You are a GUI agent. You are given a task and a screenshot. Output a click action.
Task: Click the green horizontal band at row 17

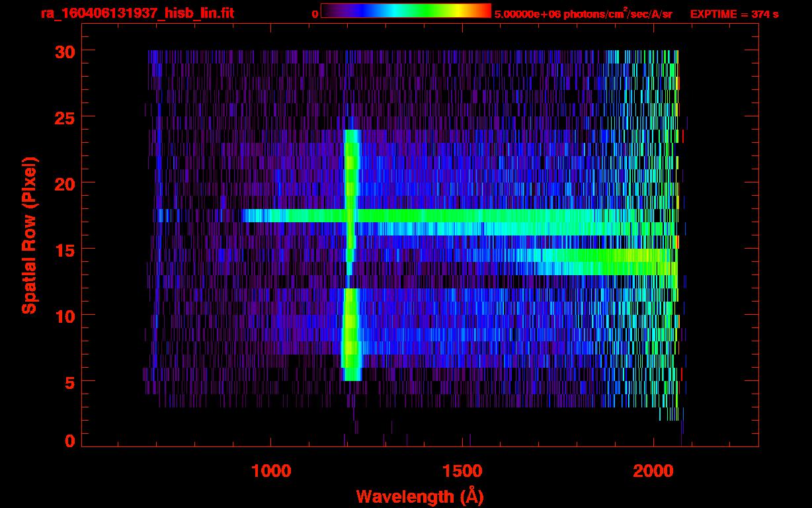point(463,216)
